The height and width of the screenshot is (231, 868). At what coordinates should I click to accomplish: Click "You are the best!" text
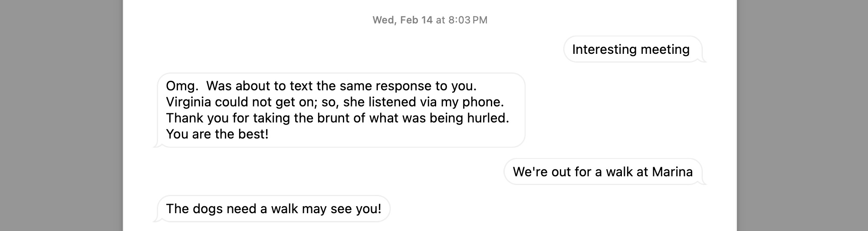coord(217,134)
